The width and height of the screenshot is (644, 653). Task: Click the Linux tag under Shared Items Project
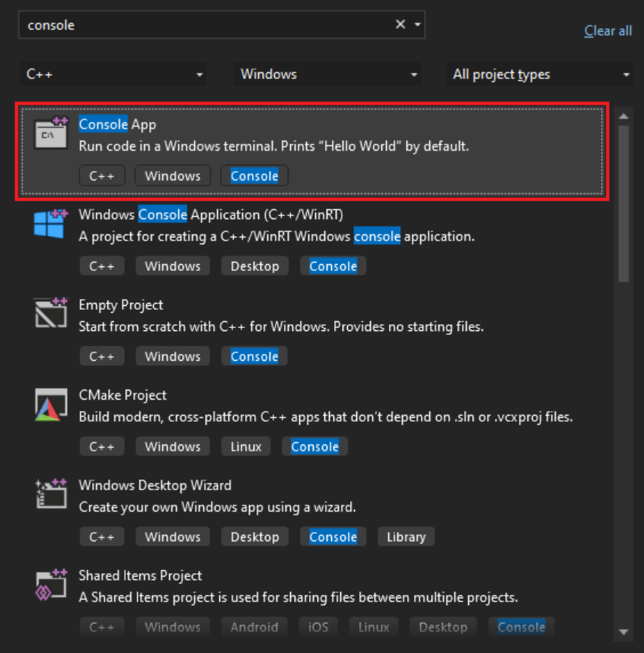[x=374, y=627]
